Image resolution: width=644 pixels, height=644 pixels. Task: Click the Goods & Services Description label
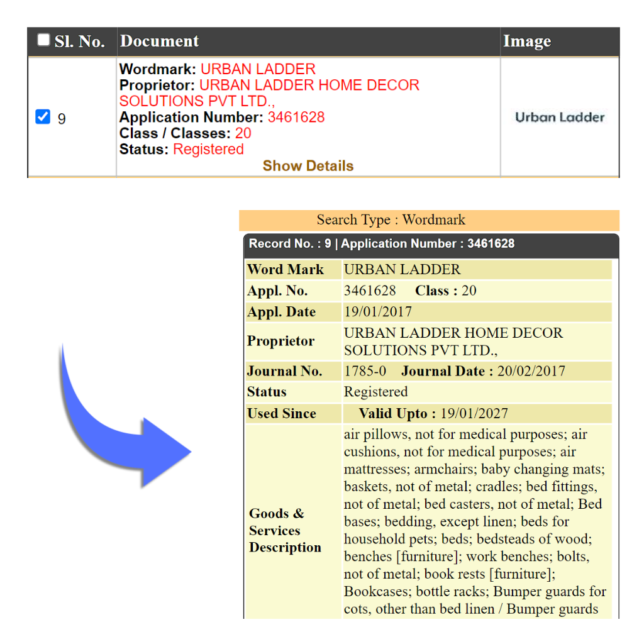285,530
